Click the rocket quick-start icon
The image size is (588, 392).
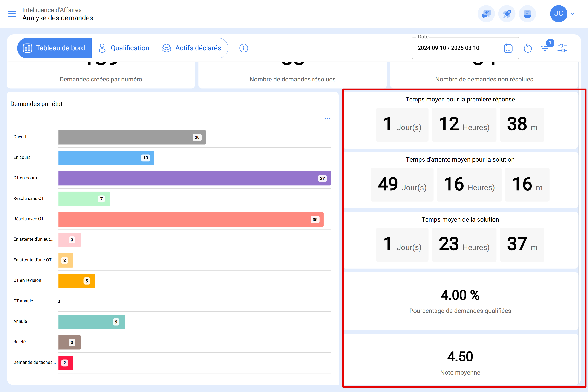pos(507,14)
